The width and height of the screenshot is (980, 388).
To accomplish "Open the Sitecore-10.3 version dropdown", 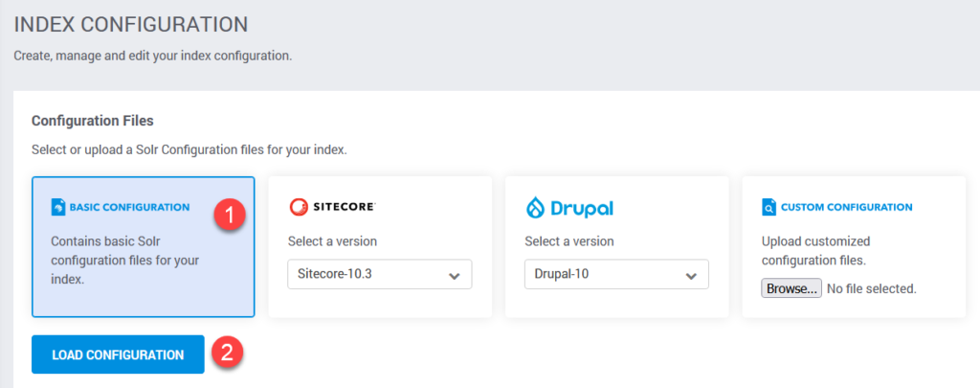I will click(379, 275).
